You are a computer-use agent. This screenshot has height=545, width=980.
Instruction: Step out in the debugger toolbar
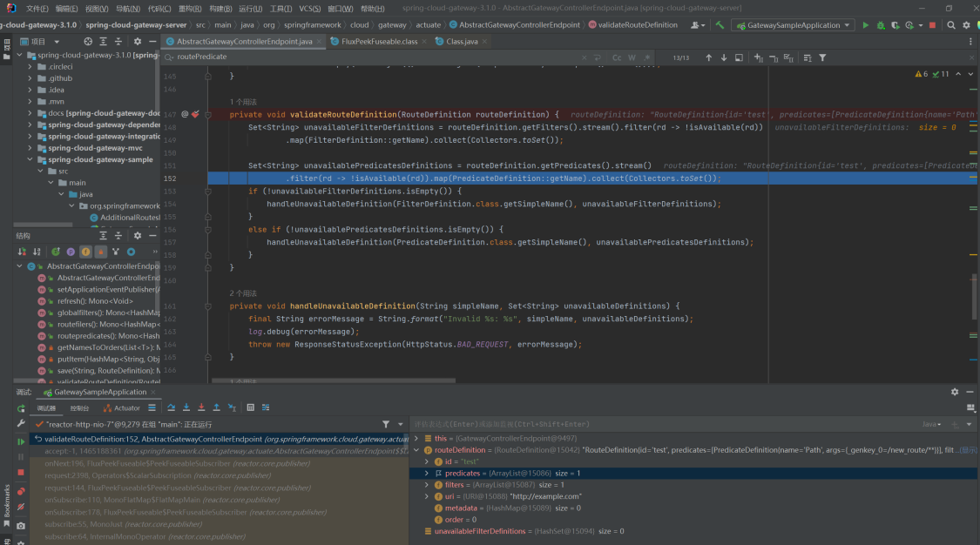216,407
